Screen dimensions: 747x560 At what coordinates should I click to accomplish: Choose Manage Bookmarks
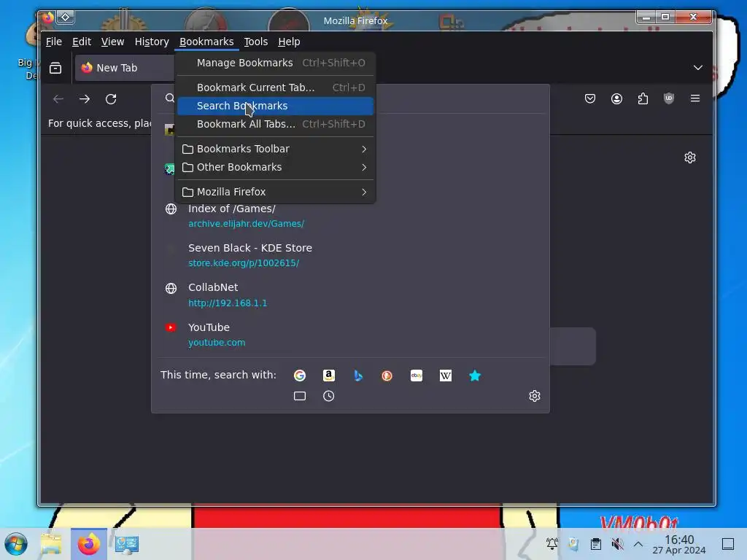coord(275,63)
